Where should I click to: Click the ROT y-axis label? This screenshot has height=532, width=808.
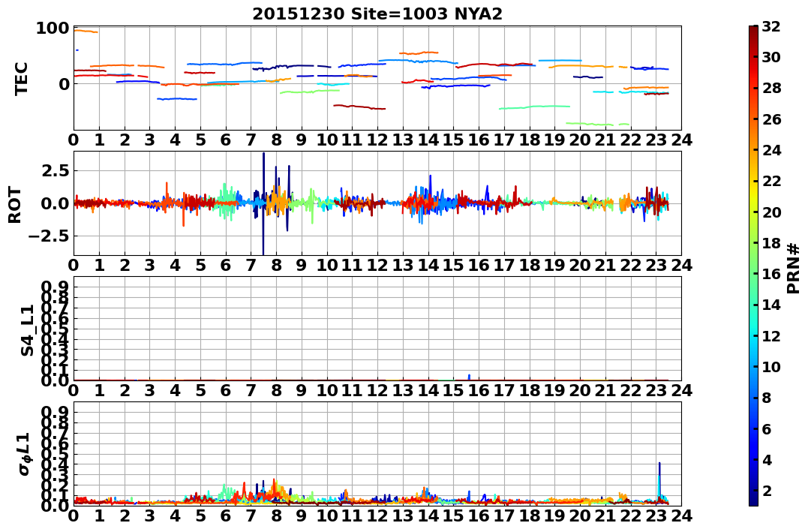tap(15, 205)
